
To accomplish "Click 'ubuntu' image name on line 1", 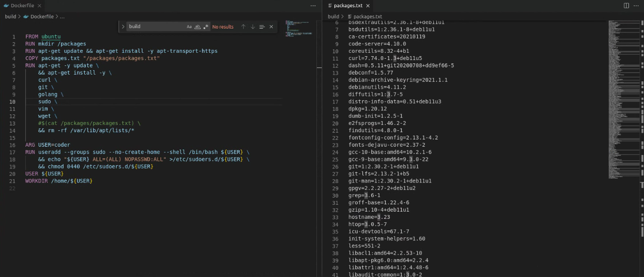I will 51,37.
